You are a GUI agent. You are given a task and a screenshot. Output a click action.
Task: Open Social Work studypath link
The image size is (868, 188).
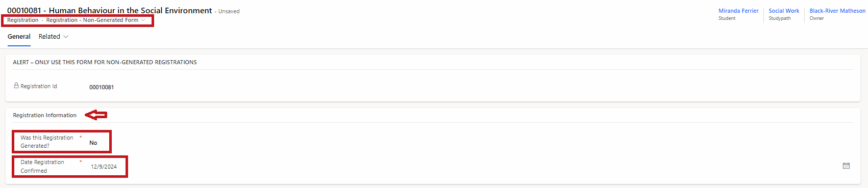(x=784, y=11)
